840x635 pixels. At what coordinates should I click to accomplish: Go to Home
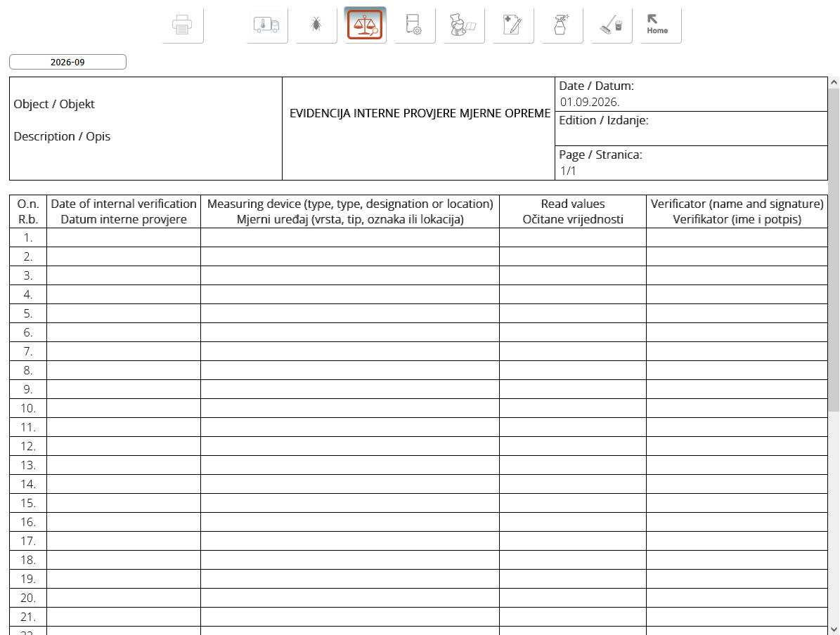[661, 25]
